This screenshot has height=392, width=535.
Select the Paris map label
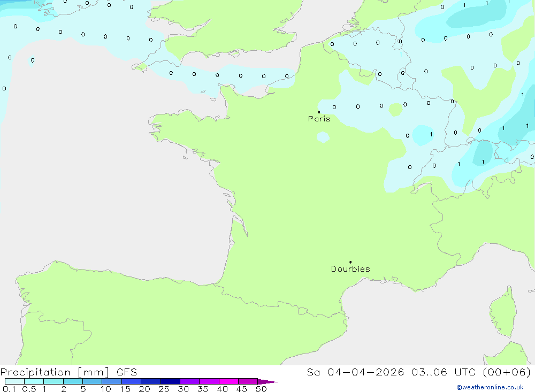[319, 119]
